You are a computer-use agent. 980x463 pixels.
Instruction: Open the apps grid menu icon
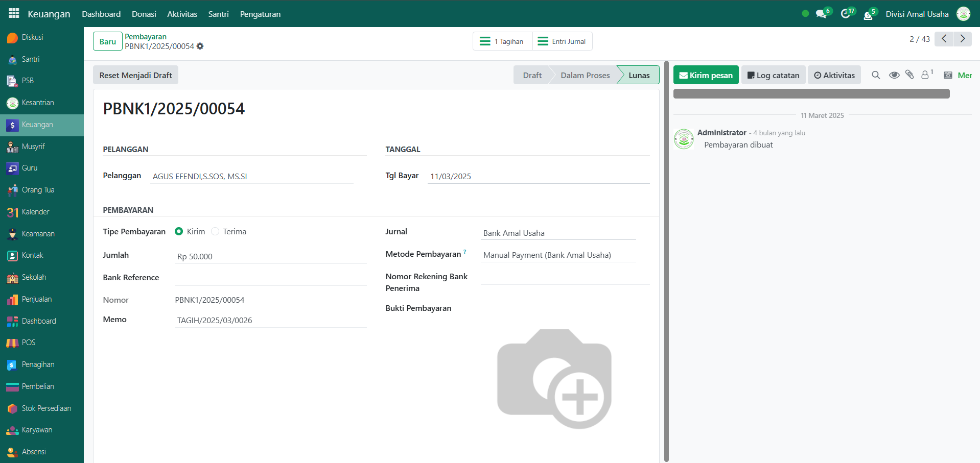[x=14, y=14]
